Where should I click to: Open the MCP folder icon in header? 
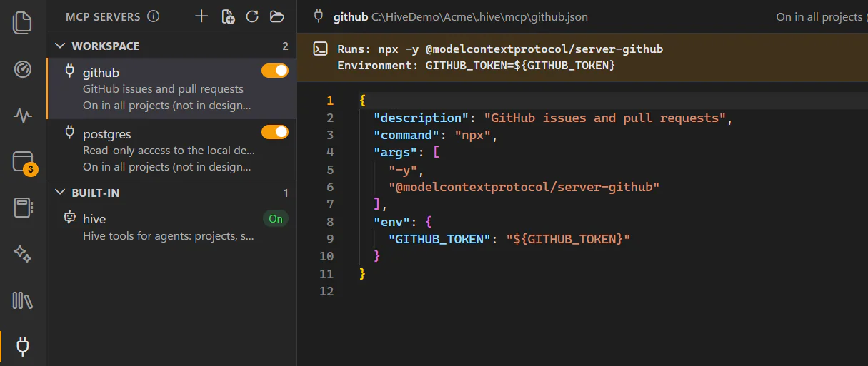pyautogui.click(x=277, y=16)
